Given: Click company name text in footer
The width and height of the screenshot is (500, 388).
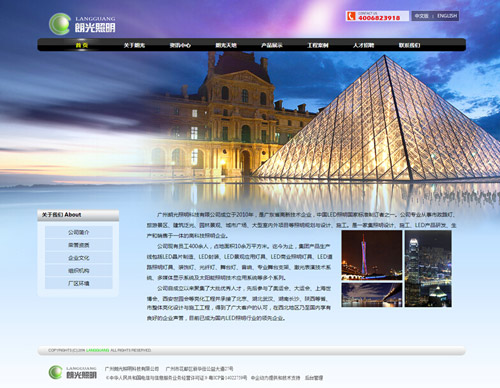Looking at the screenshot, I should coord(132,369).
